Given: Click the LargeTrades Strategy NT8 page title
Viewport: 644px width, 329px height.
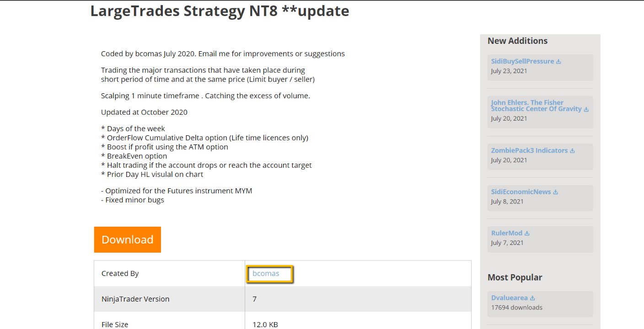Looking at the screenshot, I should [220, 11].
